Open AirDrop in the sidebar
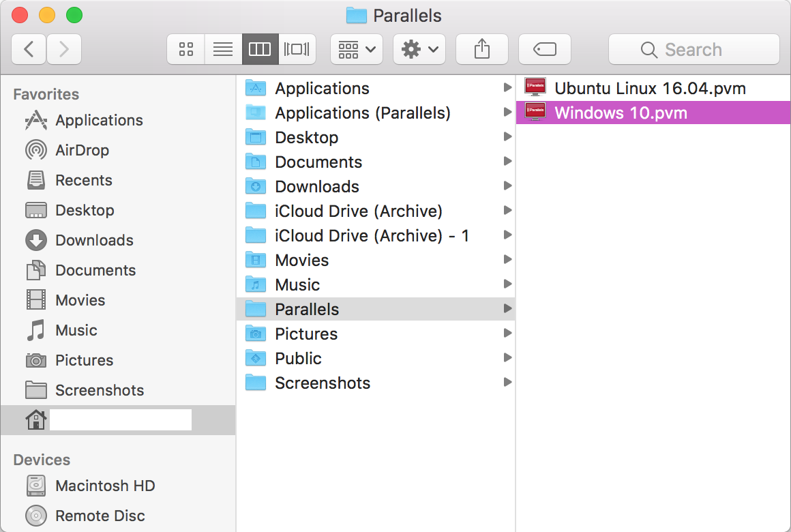Viewport: 791px width, 532px height. click(82, 150)
